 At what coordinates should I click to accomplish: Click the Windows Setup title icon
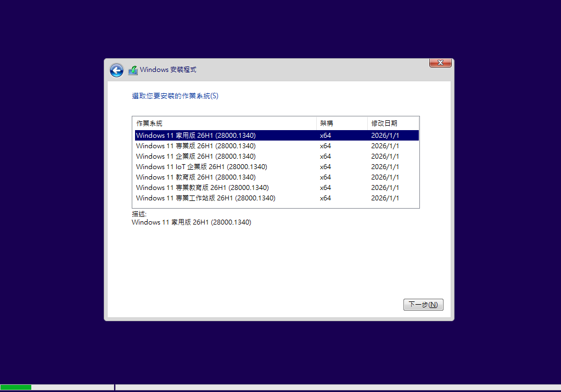[133, 70]
